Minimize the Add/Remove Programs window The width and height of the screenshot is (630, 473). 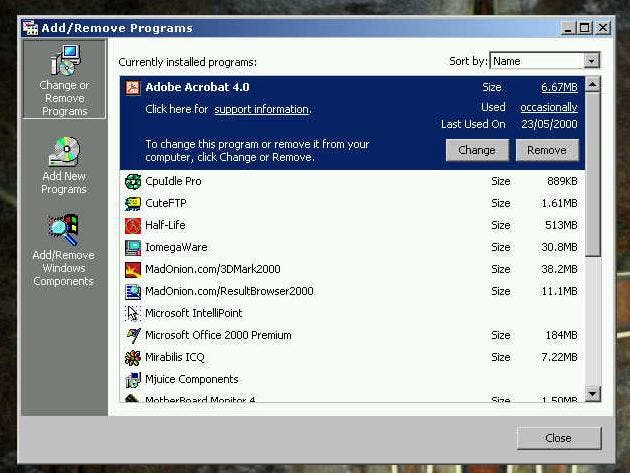pos(568,28)
